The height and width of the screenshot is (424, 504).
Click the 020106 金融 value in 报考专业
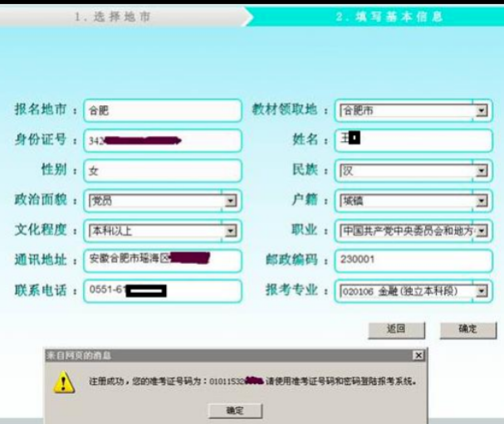400,291
